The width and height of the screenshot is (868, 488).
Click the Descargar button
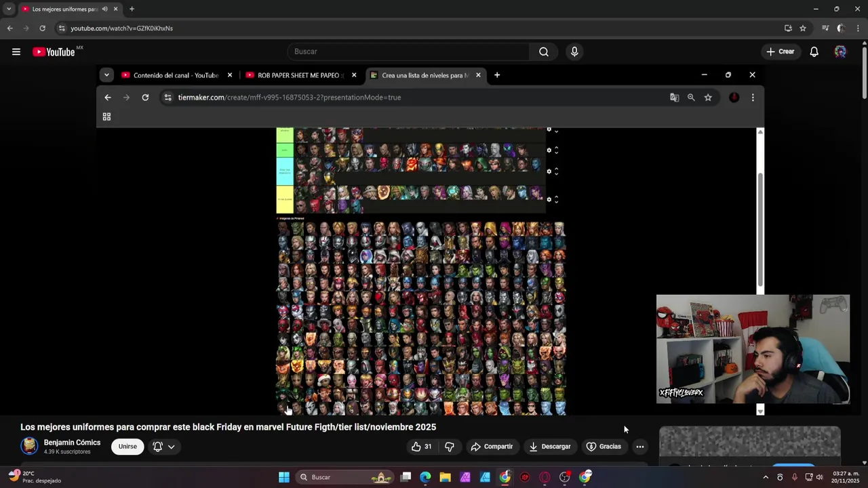point(550,447)
